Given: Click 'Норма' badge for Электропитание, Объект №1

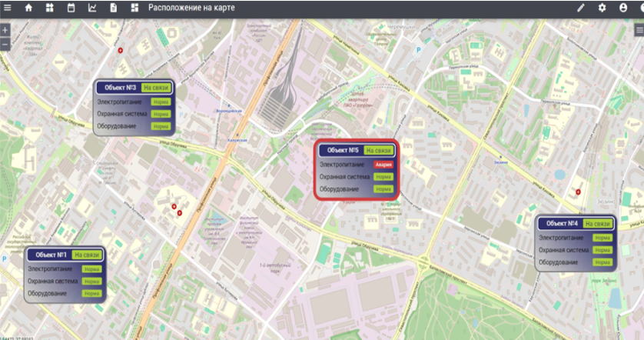Looking at the screenshot, I should point(91,269).
